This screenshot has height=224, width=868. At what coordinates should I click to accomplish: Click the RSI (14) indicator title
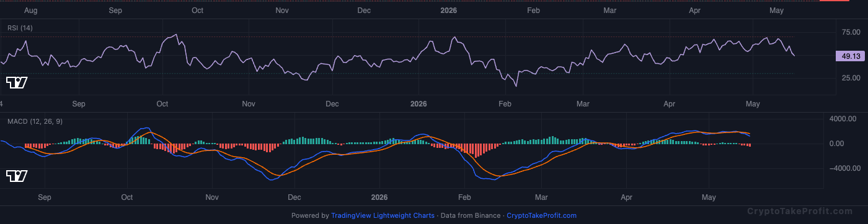20,28
